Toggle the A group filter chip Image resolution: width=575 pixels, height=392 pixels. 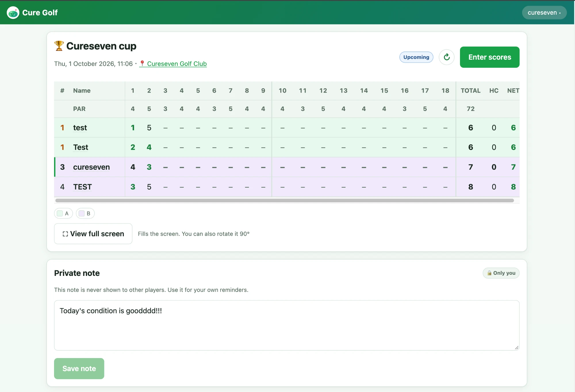[63, 213]
